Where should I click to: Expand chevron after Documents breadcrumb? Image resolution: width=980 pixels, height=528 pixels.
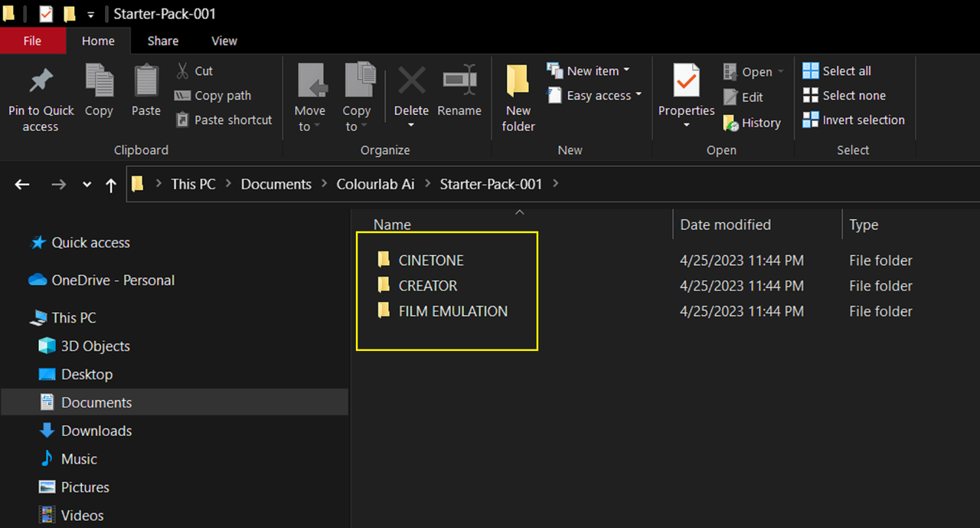pos(325,184)
